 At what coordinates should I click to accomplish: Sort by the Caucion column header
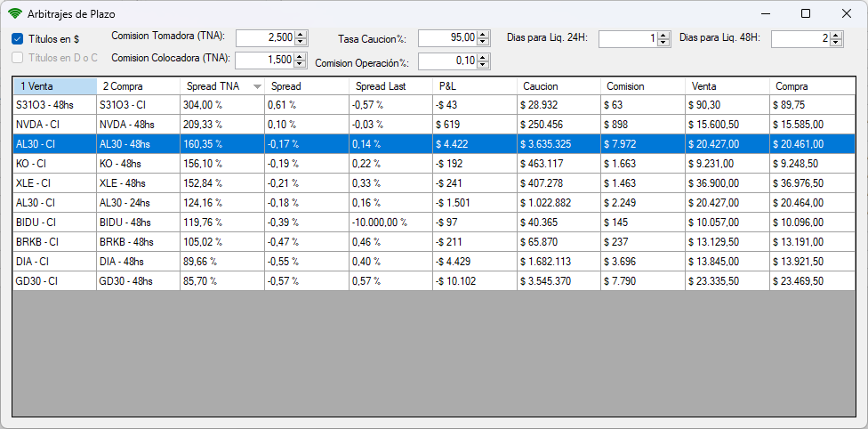(559, 86)
